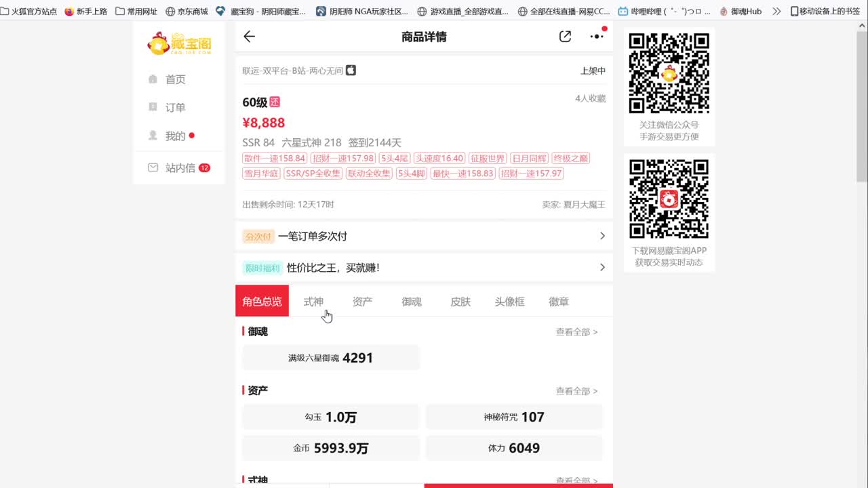868x488 pixels.
Task: Click tag 散件一速158.84
Action: pyautogui.click(x=275, y=159)
